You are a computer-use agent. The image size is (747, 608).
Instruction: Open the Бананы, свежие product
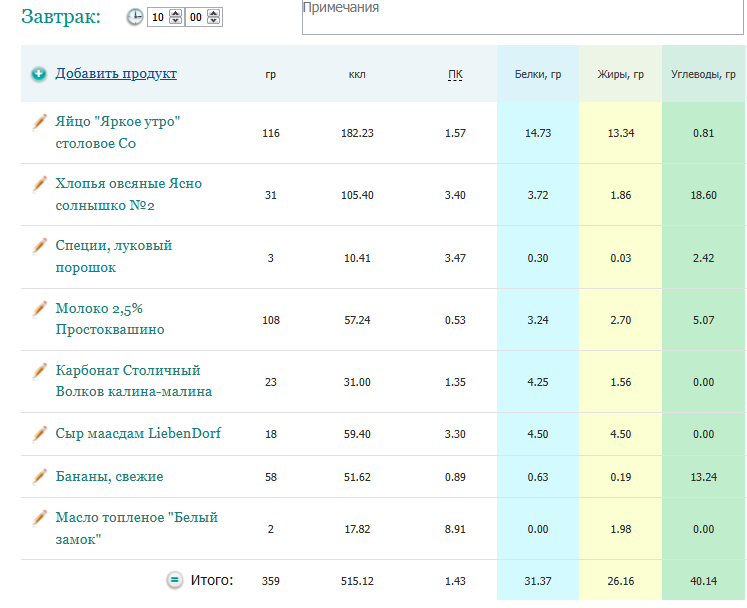(x=110, y=476)
